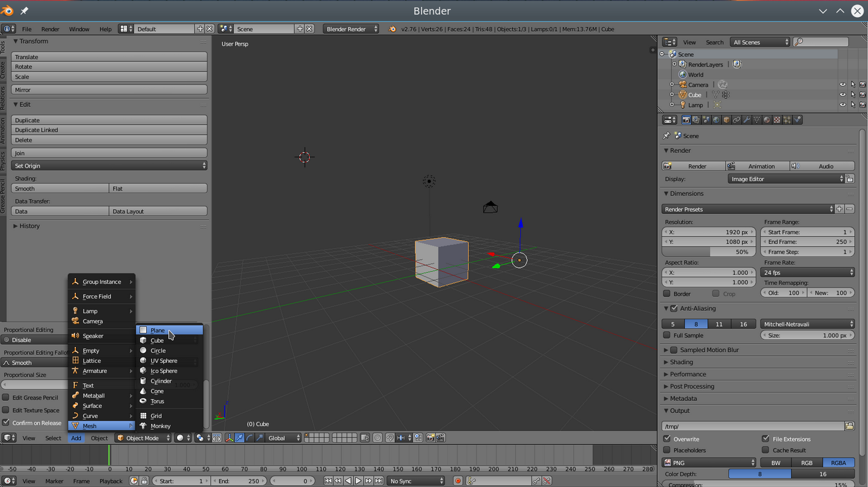Image resolution: width=868 pixels, height=487 pixels.
Task: Enable the Full Sample checkbox
Action: point(667,336)
